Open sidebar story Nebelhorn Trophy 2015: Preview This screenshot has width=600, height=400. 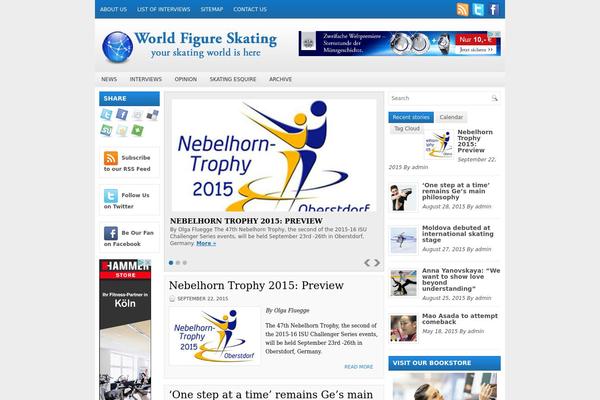[475, 141]
